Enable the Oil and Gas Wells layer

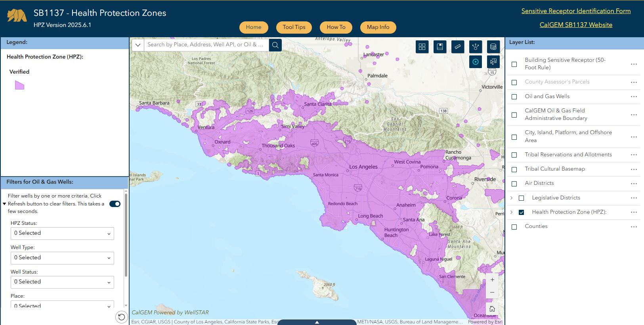click(514, 97)
